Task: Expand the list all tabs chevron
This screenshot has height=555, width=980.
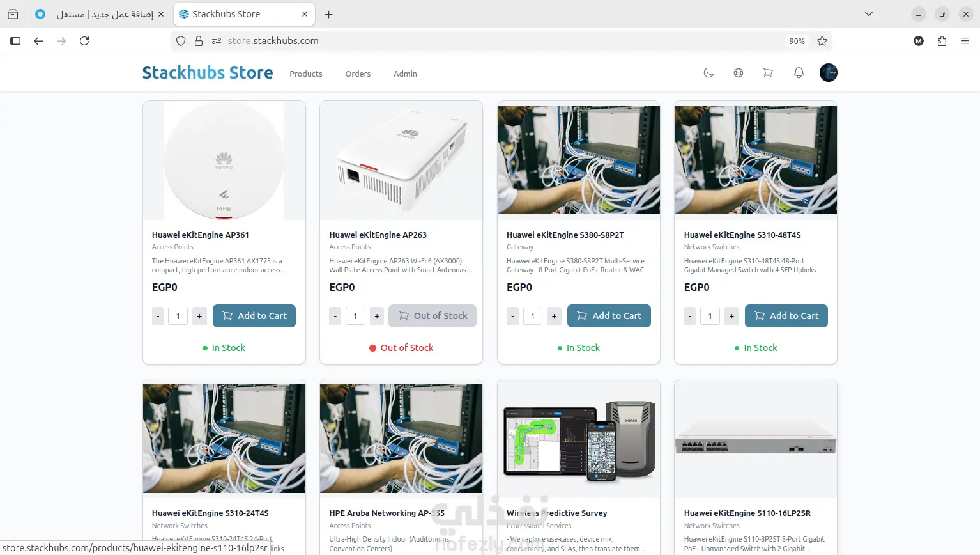Action: point(869,14)
